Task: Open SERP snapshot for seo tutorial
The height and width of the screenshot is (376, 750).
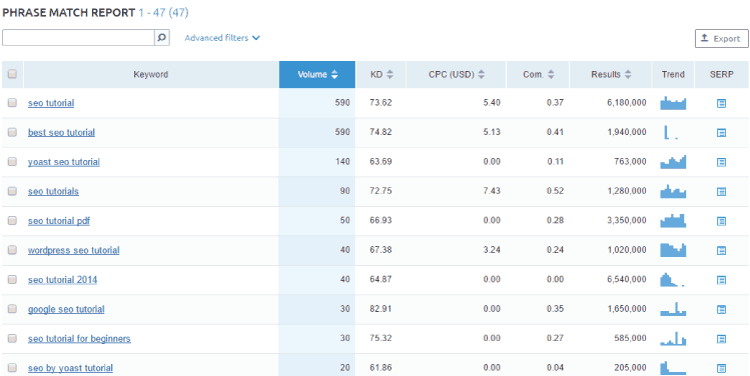Action: click(721, 103)
